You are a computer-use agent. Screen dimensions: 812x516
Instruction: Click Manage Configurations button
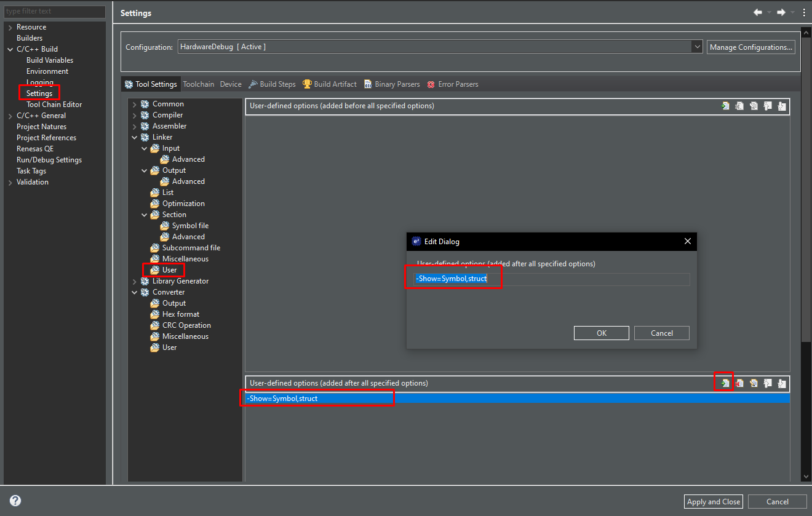[750, 47]
